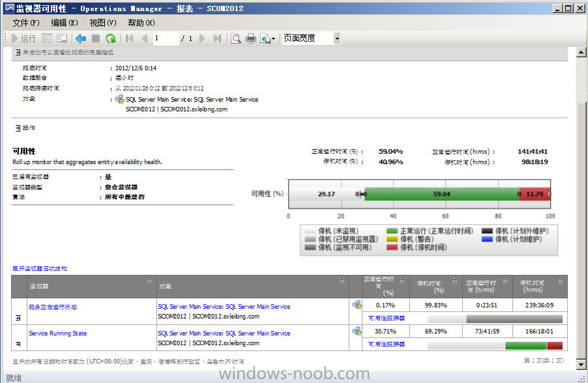Click the 0:23:51 uptime cell
Viewport: 588px width, 383px height.
[x=487, y=305]
